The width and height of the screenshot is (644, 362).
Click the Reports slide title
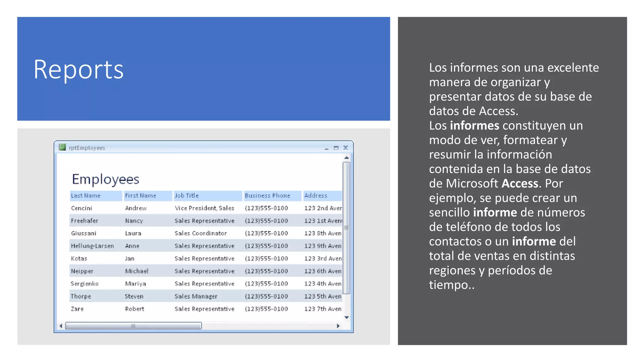point(79,70)
